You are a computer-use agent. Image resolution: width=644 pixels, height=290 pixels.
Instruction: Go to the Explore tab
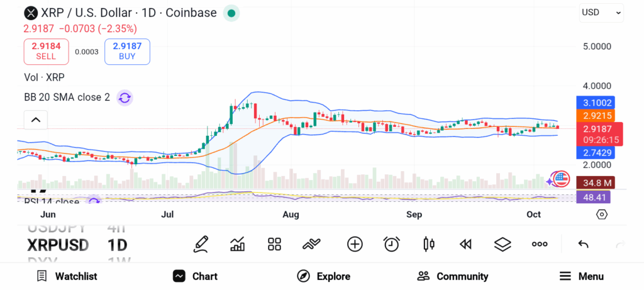[x=324, y=276]
